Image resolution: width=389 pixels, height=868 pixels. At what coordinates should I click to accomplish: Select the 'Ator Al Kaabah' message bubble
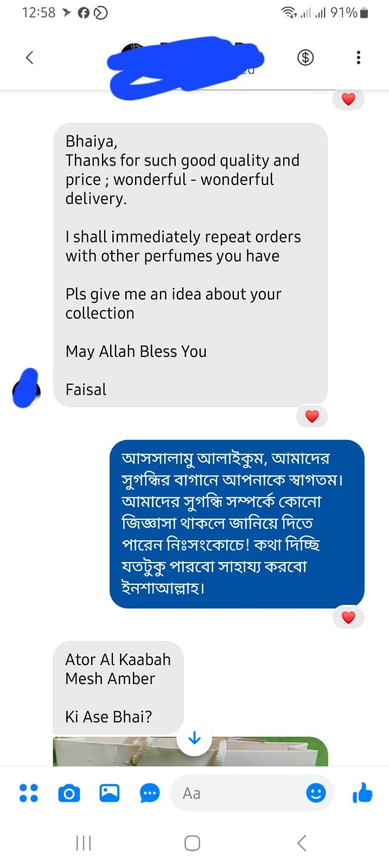[x=118, y=687]
